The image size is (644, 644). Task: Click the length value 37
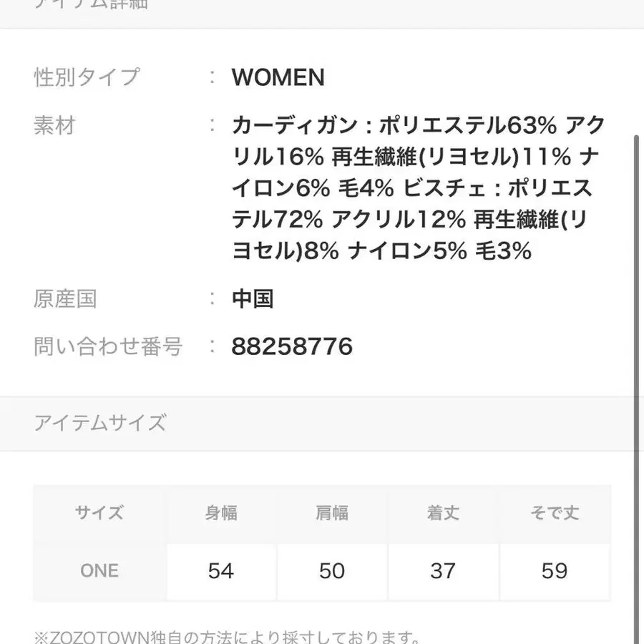[x=443, y=570]
